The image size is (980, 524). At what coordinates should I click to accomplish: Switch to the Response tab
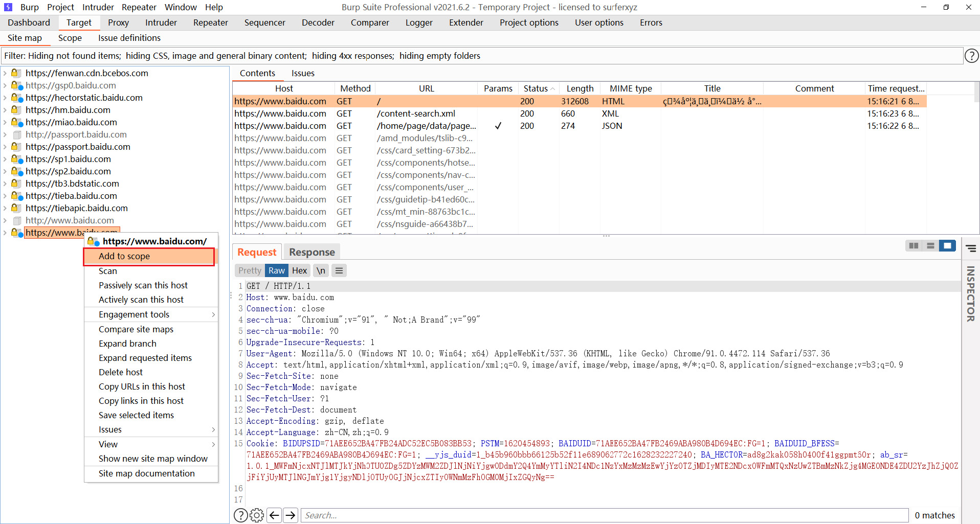pos(311,252)
